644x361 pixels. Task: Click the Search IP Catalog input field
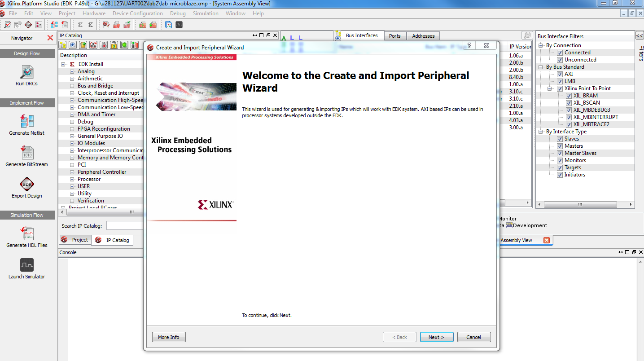(125, 226)
